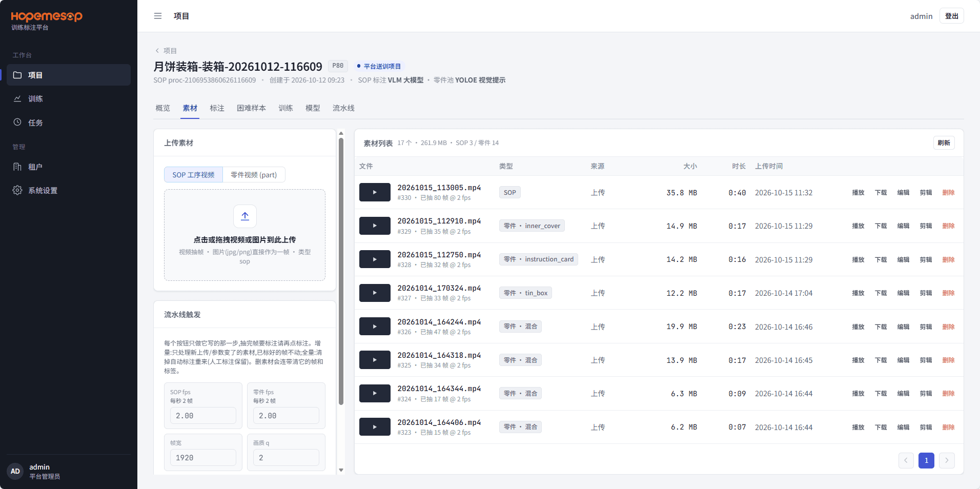Open 系统设置 in the sidebar
Image resolution: width=980 pixels, height=489 pixels.
(69, 190)
